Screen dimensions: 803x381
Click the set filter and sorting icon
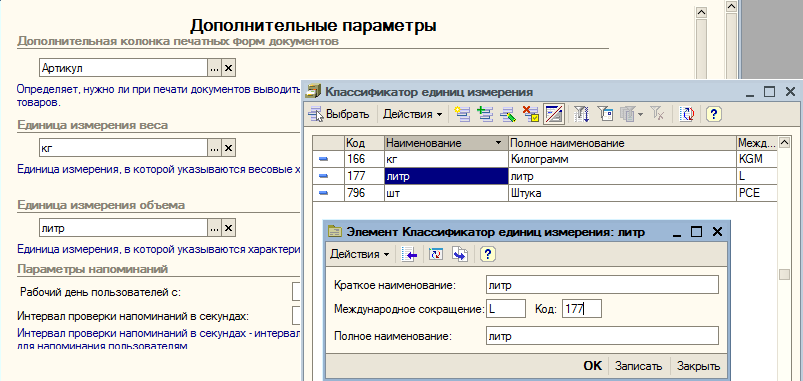(x=581, y=114)
